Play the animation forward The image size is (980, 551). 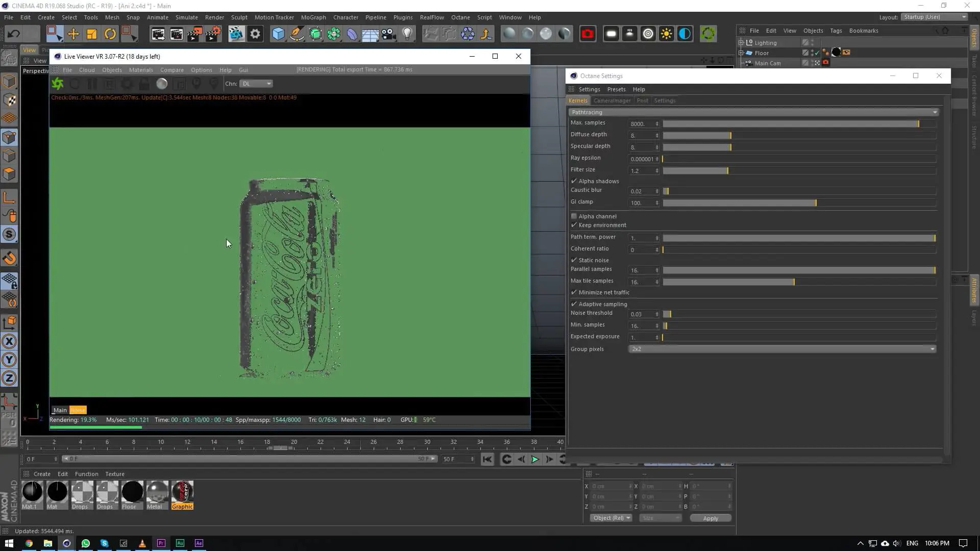(535, 459)
